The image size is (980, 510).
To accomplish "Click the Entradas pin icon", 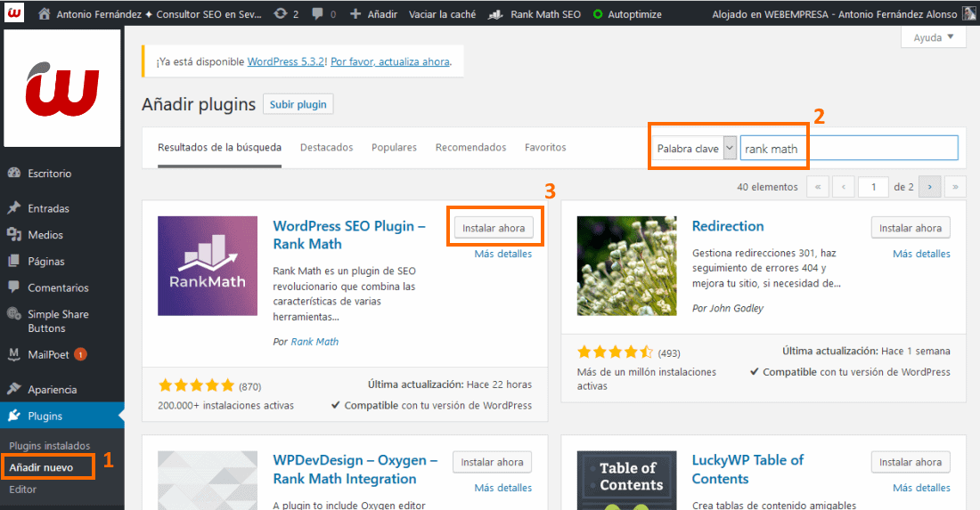I will (14, 208).
